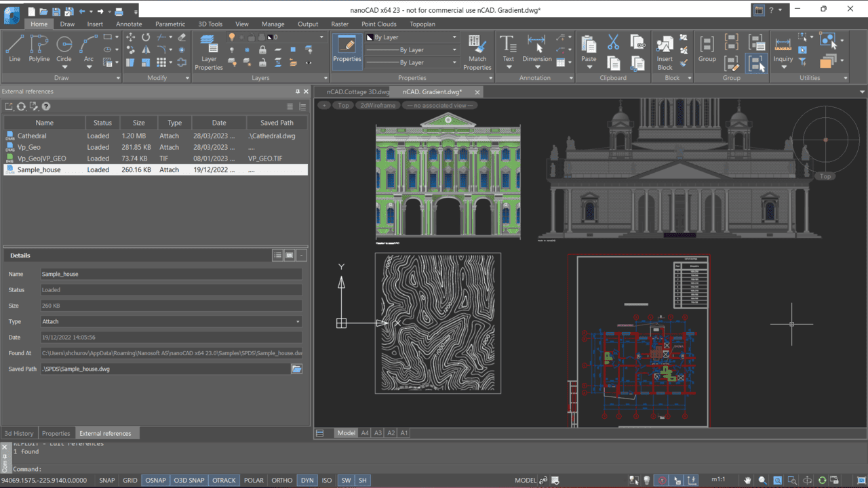Switch to nCAD.Cottage 3D.dwg tab

357,91
